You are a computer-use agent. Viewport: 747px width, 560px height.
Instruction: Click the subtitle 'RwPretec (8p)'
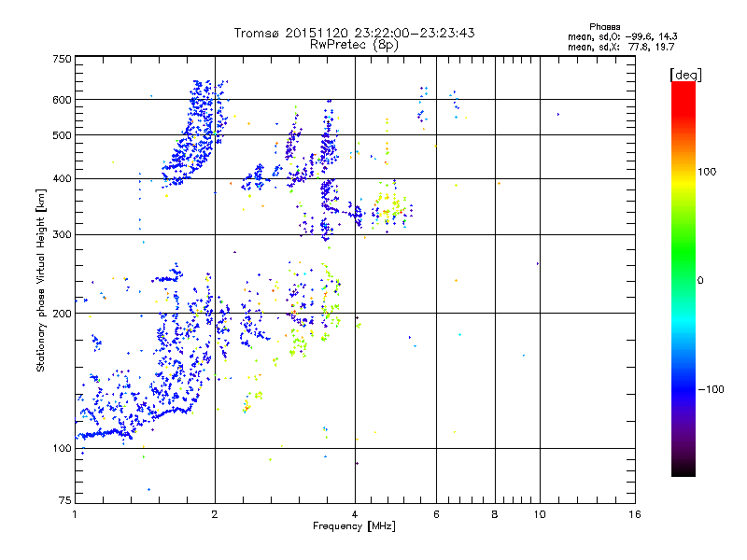(x=354, y=45)
